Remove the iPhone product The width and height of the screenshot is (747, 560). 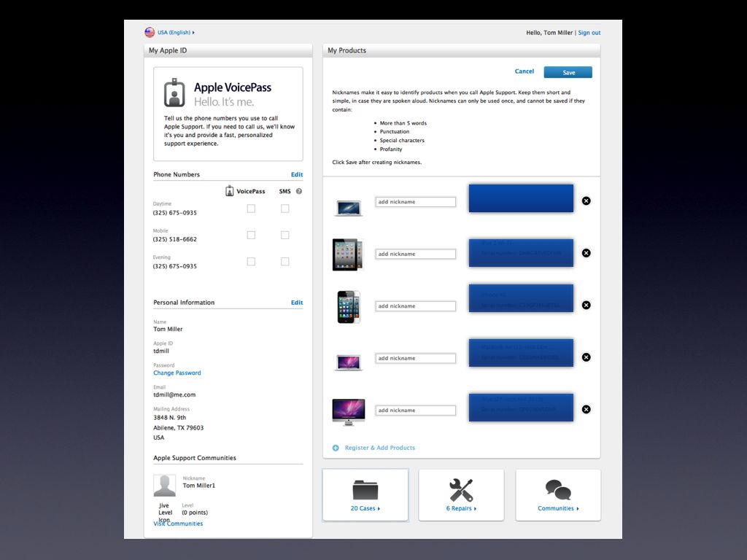tap(587, 306)
